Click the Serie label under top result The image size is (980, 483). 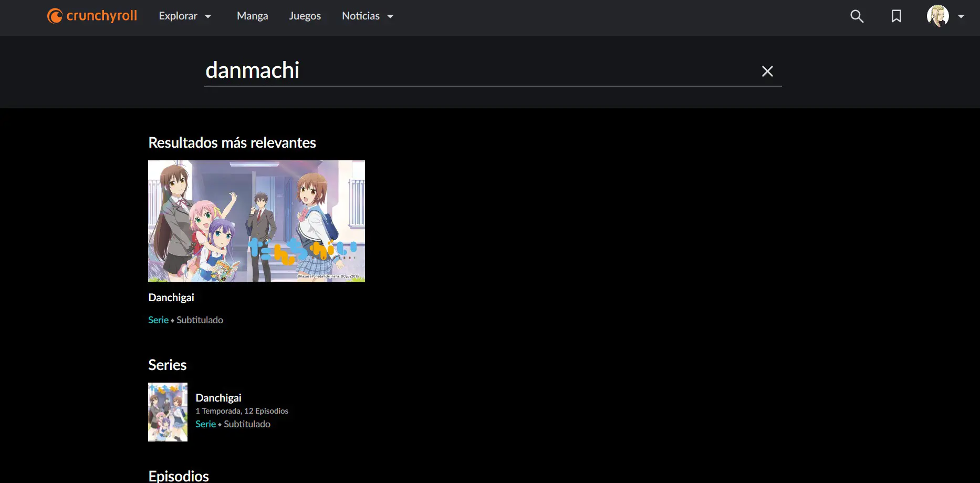[x=158, y=320]
